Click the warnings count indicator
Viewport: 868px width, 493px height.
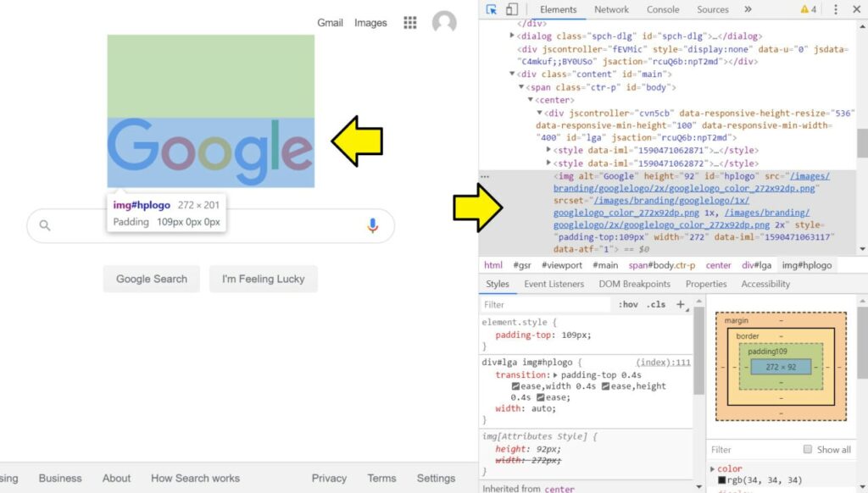click(x=808, y=9)
